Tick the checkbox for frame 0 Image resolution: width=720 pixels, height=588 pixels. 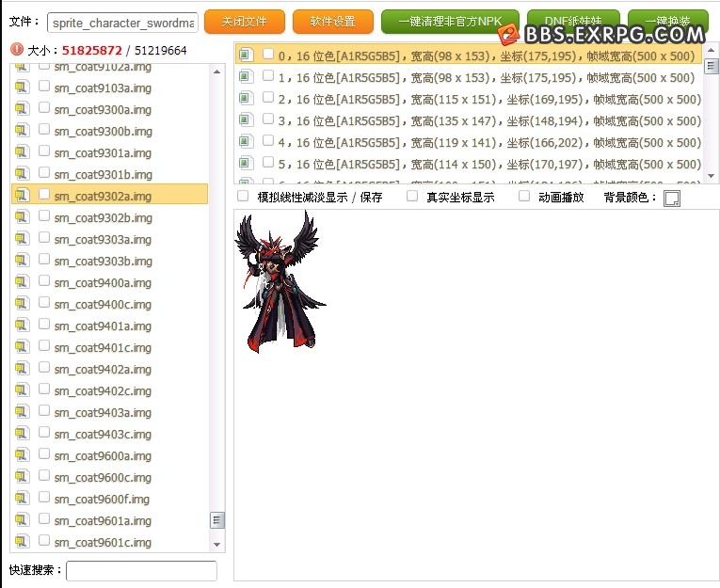point(268,55)
